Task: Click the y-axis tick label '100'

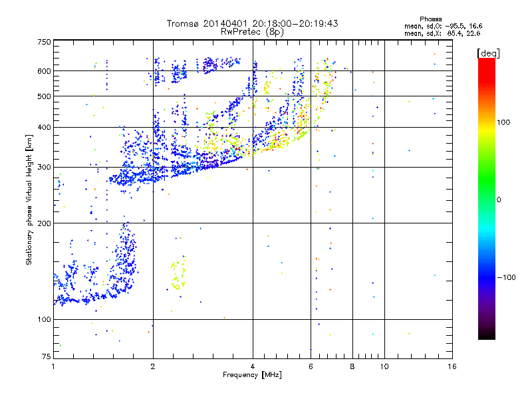Action: point(44,320)
